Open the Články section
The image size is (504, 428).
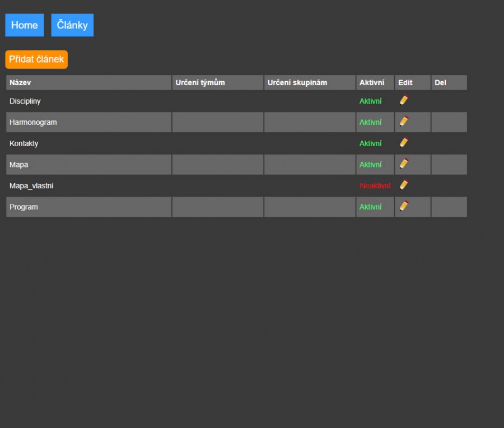tap(72, 25)
